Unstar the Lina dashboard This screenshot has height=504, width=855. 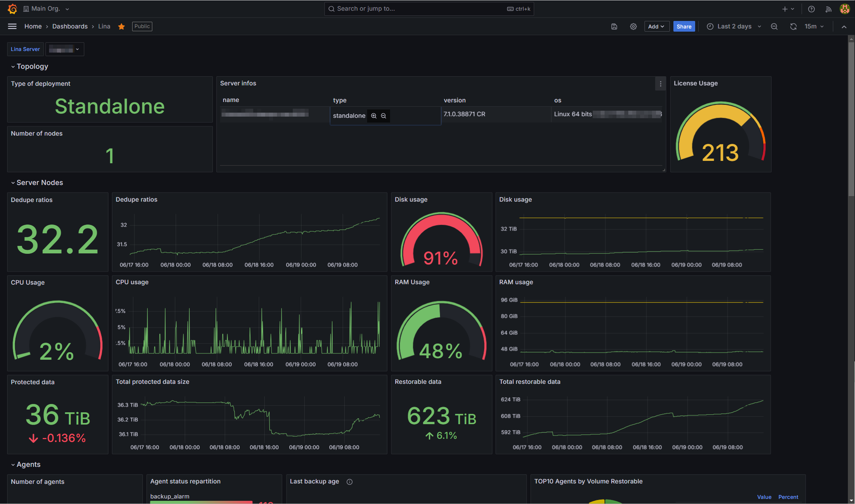tap(121, 26)
